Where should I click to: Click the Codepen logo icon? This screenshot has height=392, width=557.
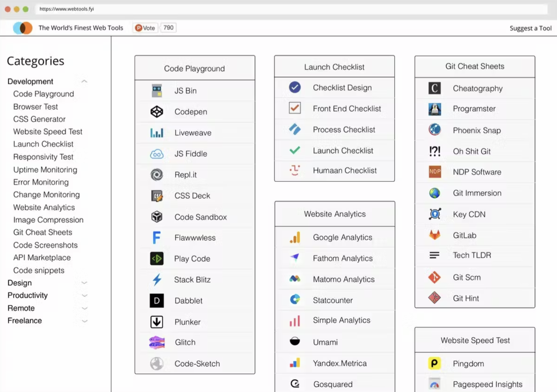pyautogui.click(x=157, y=112)
